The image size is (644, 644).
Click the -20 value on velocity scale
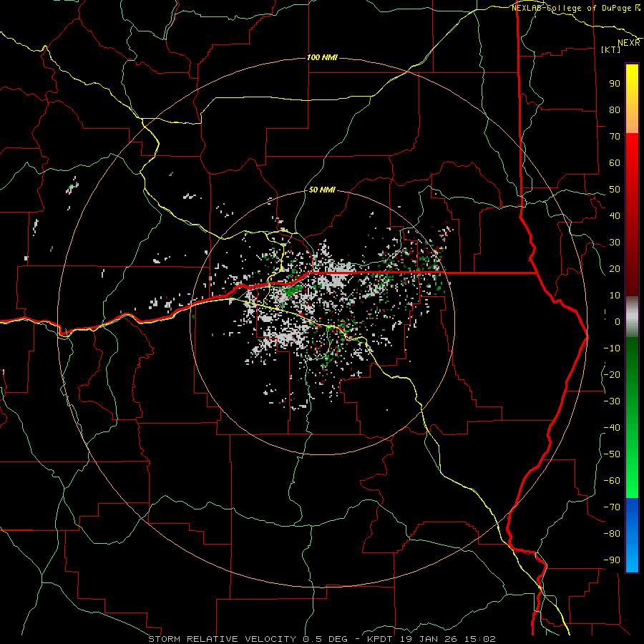coord(612,374)
